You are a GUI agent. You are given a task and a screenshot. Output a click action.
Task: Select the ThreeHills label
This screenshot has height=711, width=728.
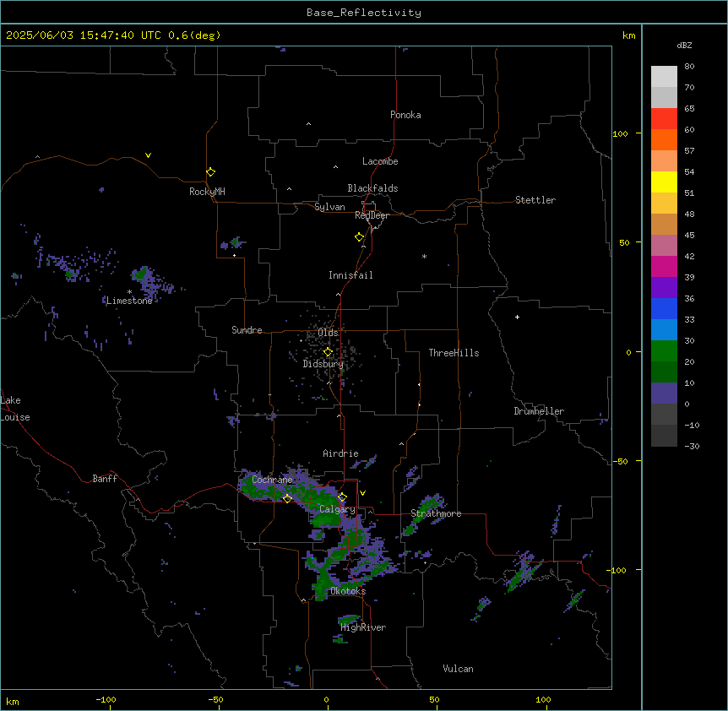coord(454,353)
